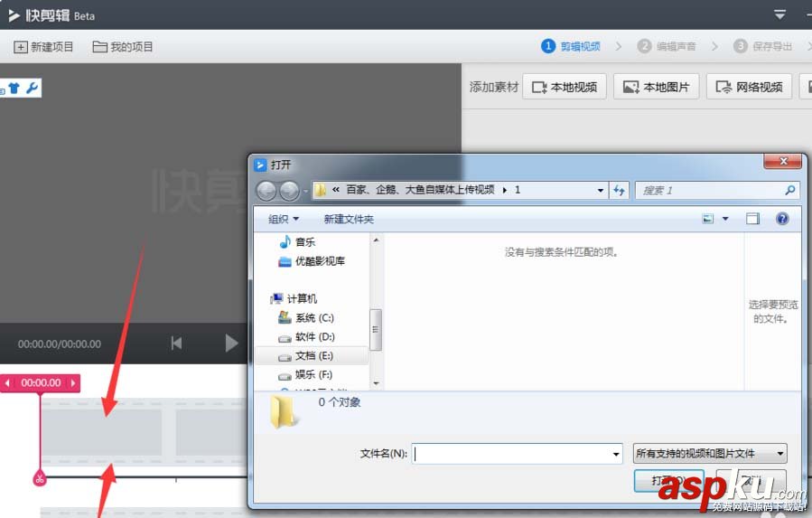Click the blue shirt skin icon
812x518 pixels.
pos(14,89)
